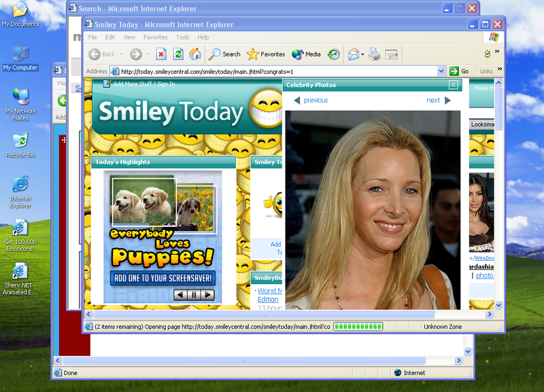Click the puppies highlight image

[x=163, y=236]
